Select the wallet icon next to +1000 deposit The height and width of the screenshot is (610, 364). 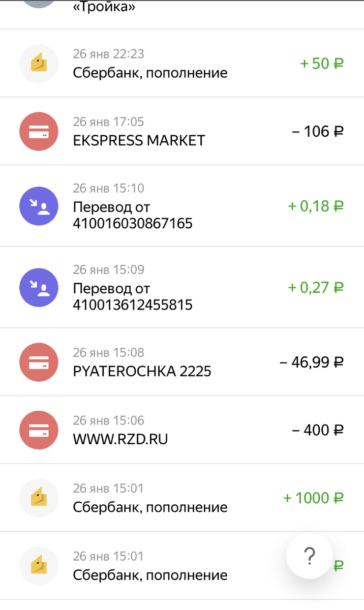click(x=39, y=498)
